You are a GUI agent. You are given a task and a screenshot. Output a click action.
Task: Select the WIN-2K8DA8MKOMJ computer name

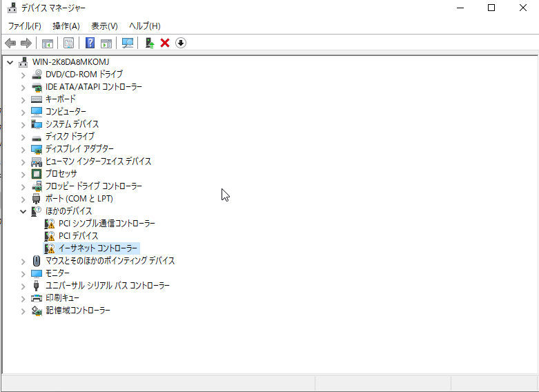[x=70, y=62]
